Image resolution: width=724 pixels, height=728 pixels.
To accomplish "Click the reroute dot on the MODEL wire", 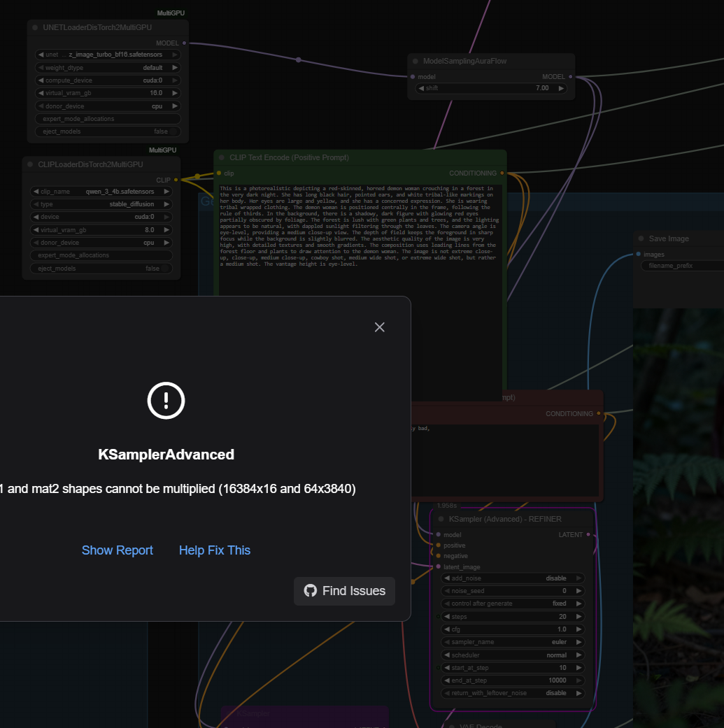I will point(298,60).
